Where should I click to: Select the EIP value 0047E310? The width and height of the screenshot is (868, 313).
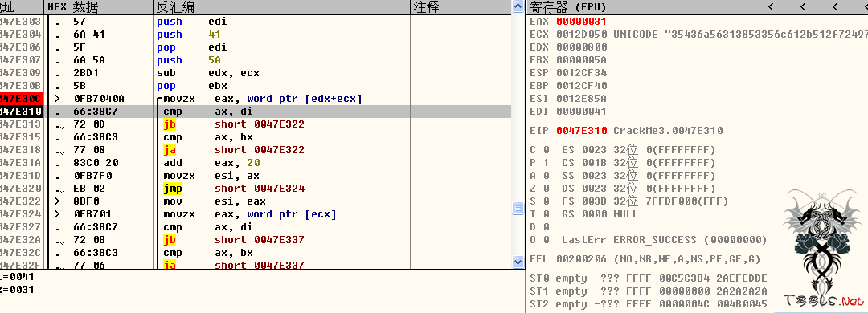[581, 131]
